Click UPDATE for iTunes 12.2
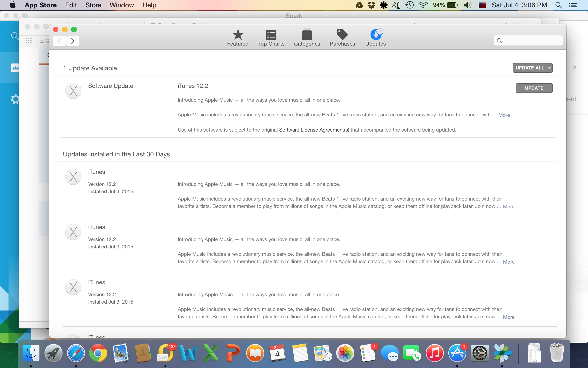This screenshot has height=368, width=588. [534, 88]
